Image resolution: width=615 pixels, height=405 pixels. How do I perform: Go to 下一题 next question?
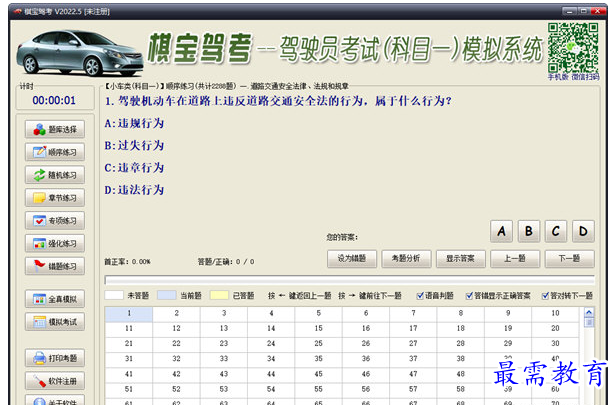pos(570,259)
